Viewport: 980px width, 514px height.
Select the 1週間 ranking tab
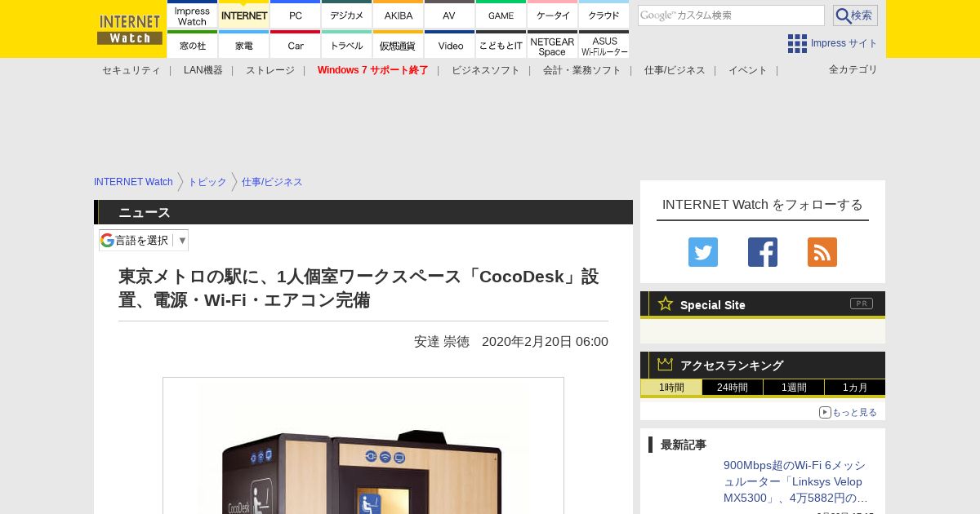[794, 388]
